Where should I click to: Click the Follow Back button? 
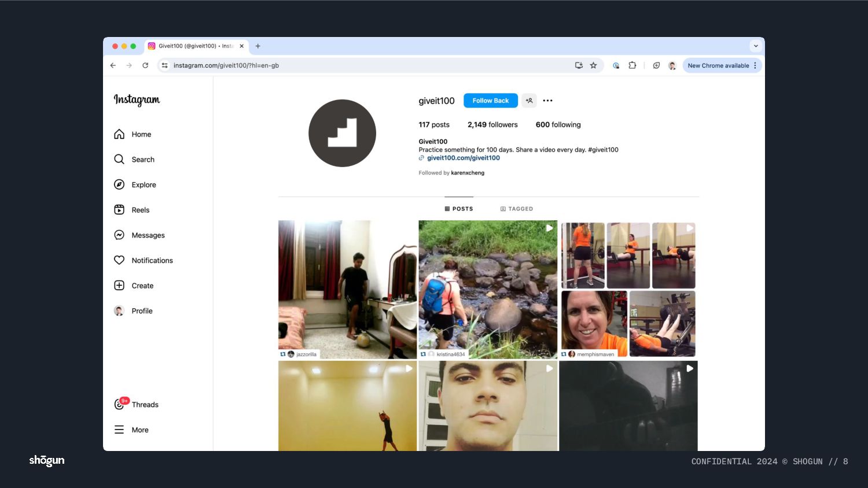[x=491, y=101]
